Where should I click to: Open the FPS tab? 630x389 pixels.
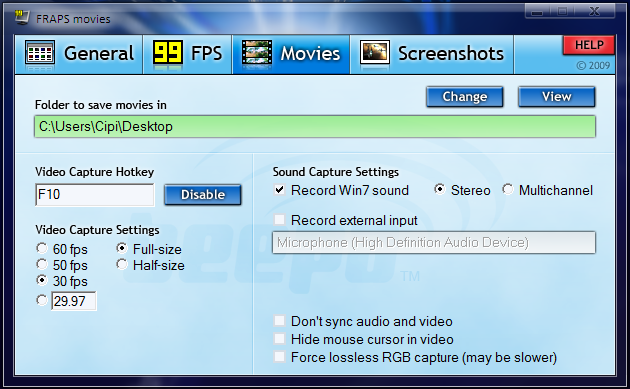[188, 54]
